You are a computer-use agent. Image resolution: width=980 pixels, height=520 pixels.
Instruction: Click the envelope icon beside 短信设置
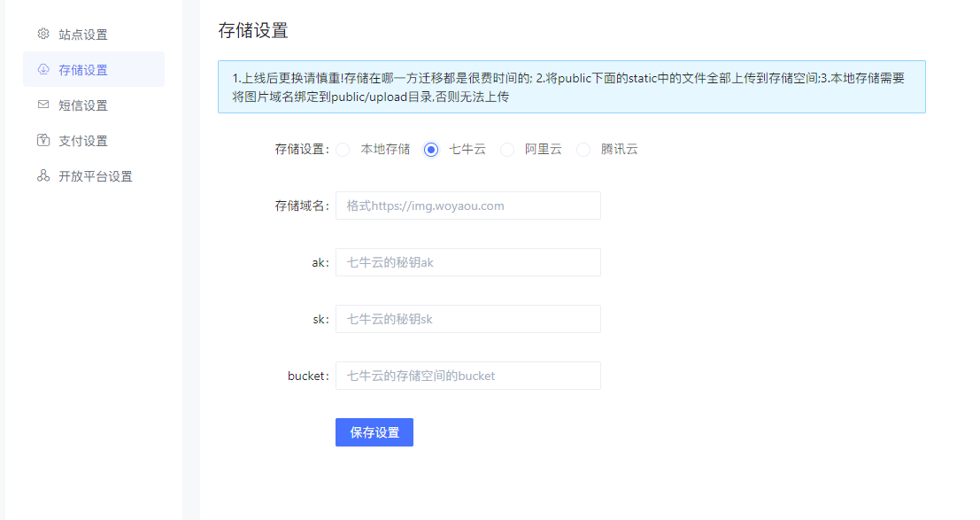[43, 105]
